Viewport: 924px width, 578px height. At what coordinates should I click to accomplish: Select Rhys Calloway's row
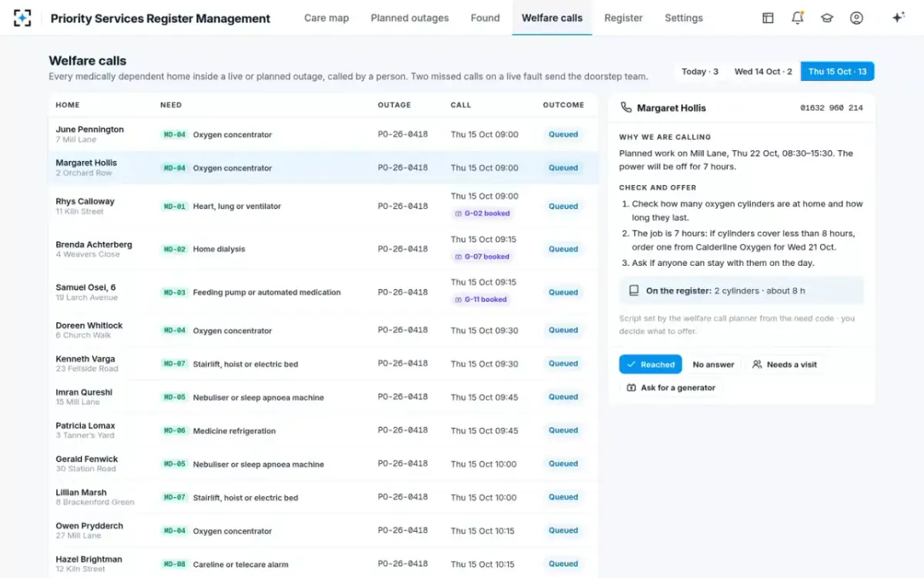click(x=323, y=206)
